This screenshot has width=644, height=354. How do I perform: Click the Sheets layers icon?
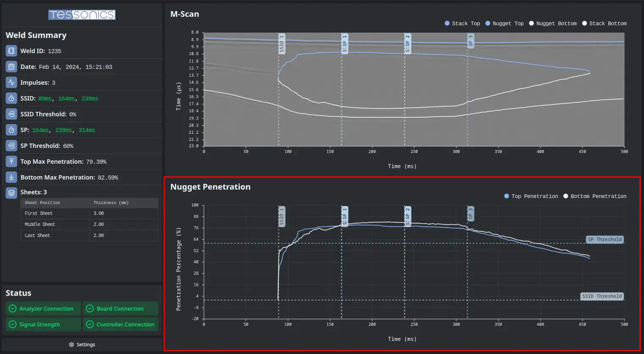coord(11,192)
